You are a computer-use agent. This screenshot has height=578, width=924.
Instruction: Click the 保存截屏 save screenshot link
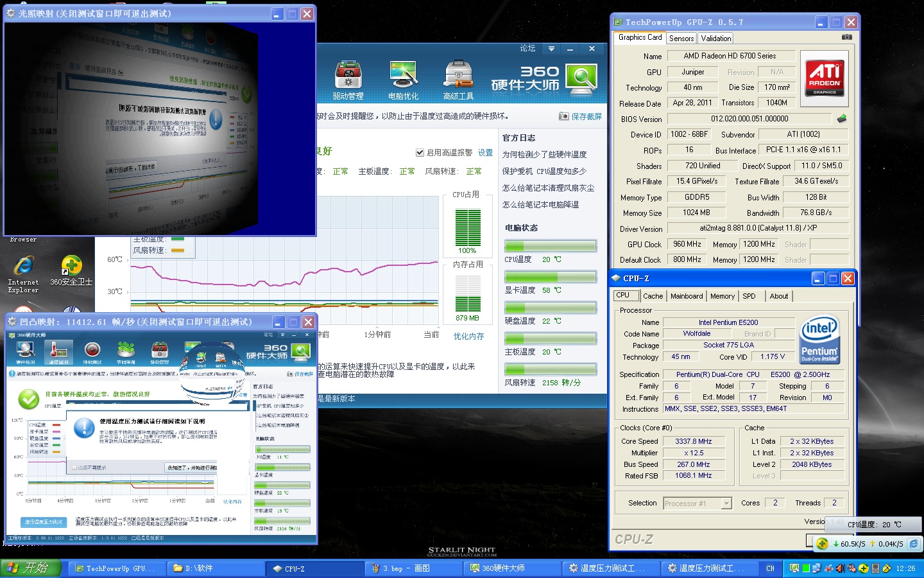point(586,116)
